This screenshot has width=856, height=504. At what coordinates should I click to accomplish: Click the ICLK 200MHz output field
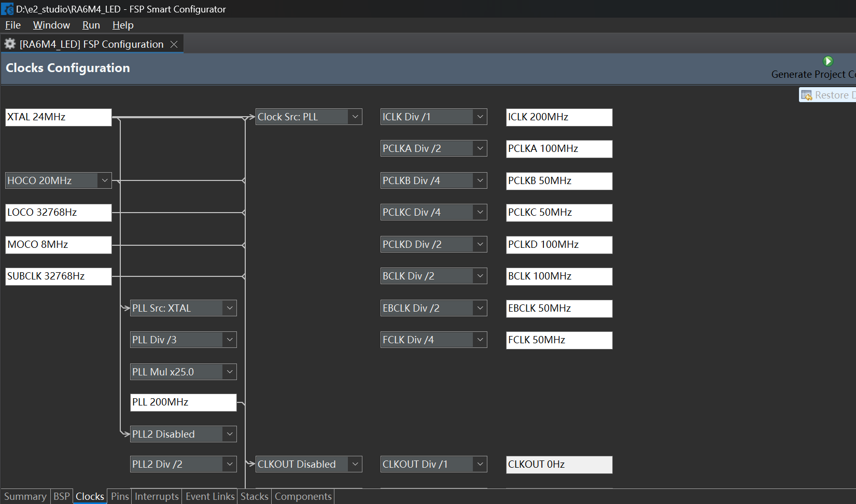pos(559,117)
